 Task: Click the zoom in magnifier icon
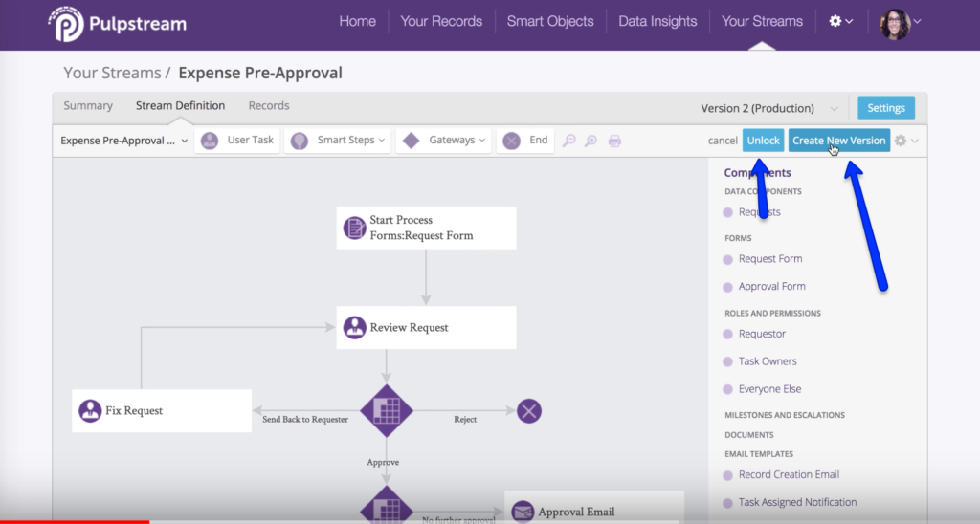pyautogui.click(x=568, y=141)
